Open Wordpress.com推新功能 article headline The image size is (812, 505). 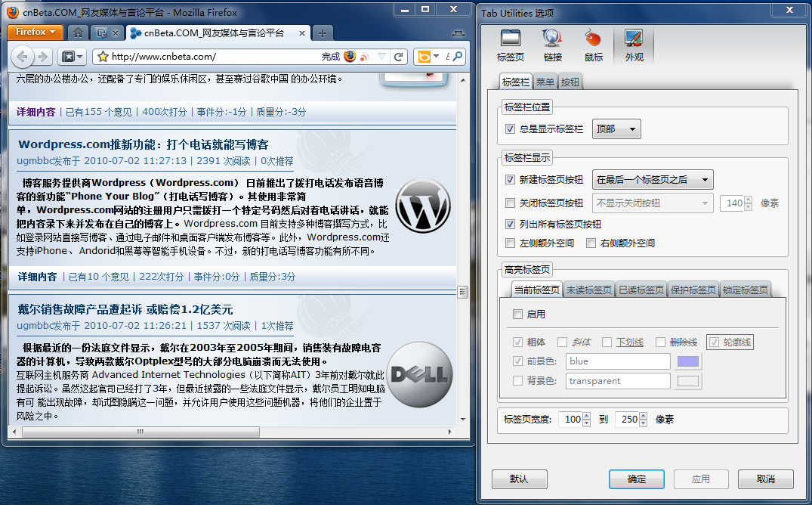pyautogui.click(x=144, y=144)
